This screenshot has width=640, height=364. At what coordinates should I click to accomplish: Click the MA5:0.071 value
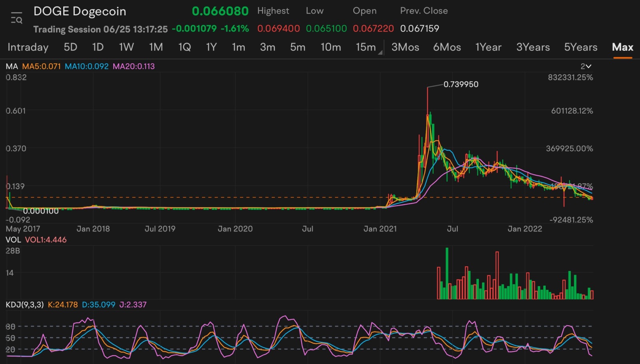(42, 66)
